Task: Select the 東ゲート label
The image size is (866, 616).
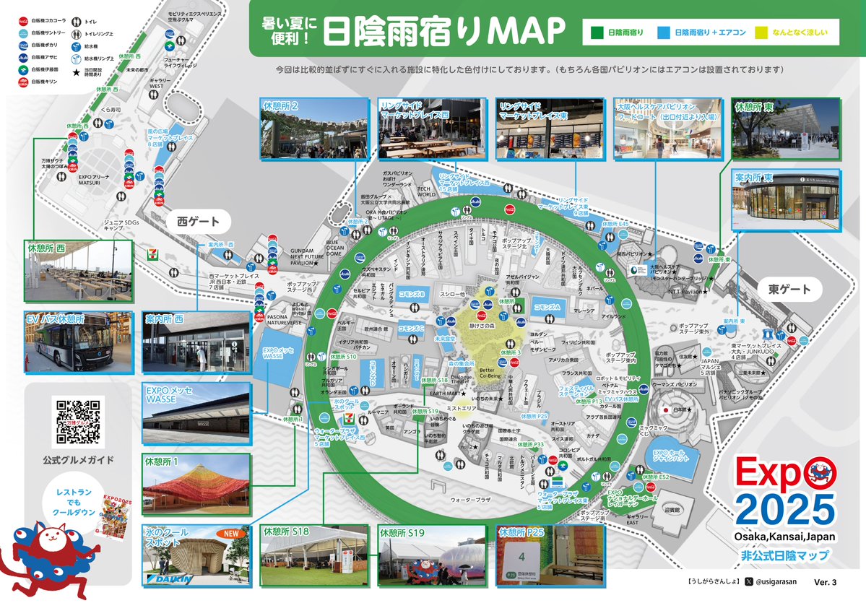Action: click(789, 290)
